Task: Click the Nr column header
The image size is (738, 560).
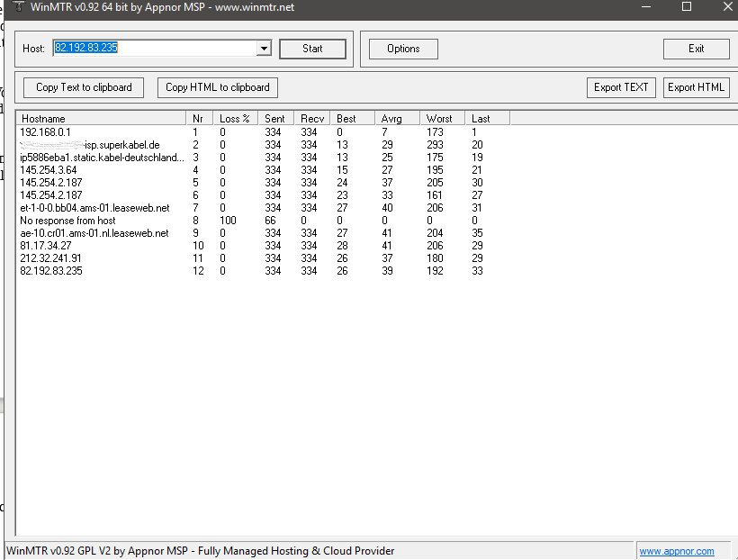Action: [200, 119]
